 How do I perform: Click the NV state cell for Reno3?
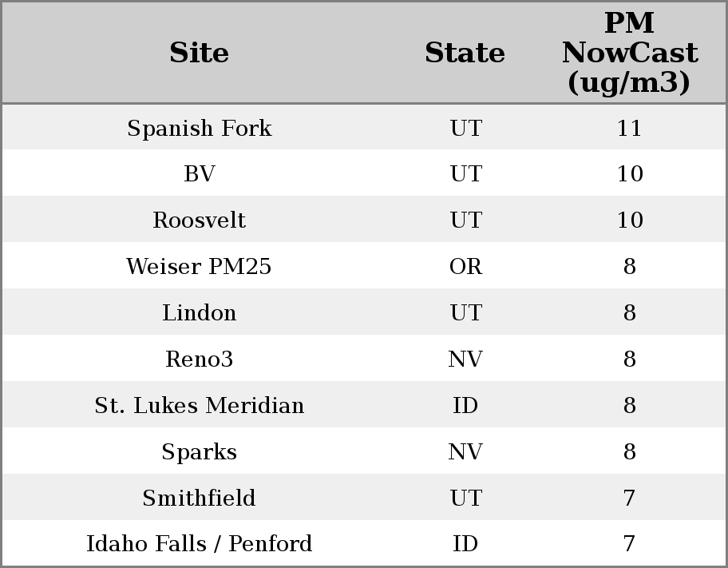(465, 359)
